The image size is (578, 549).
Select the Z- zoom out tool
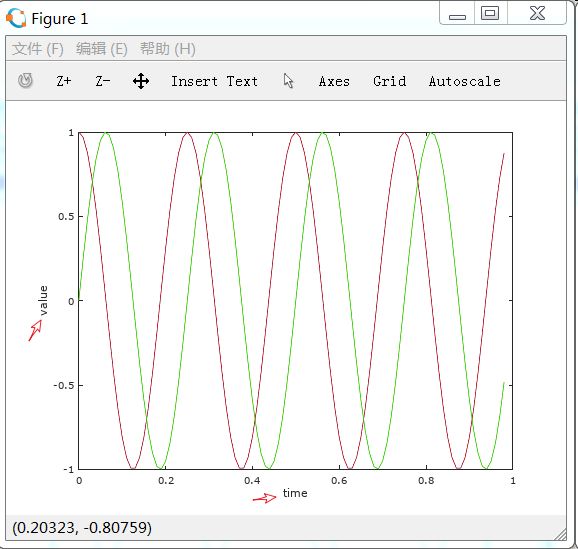102,81
